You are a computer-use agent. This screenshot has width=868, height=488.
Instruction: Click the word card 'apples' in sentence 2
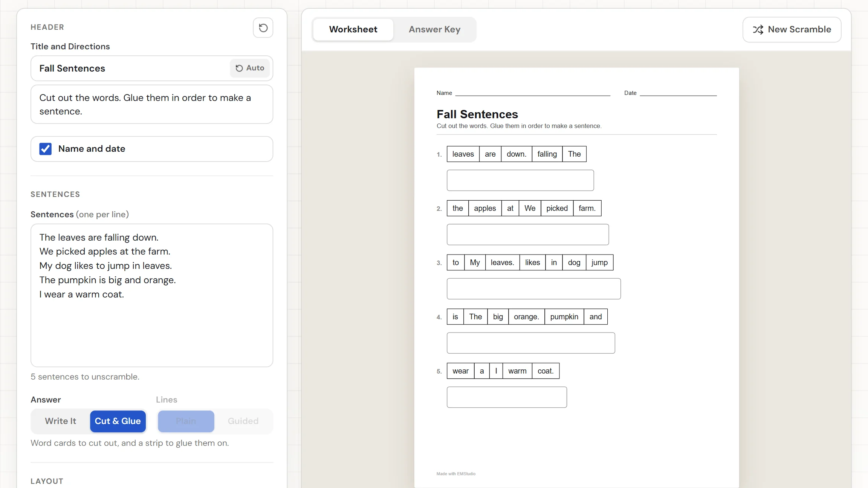[x=485, y=208]
